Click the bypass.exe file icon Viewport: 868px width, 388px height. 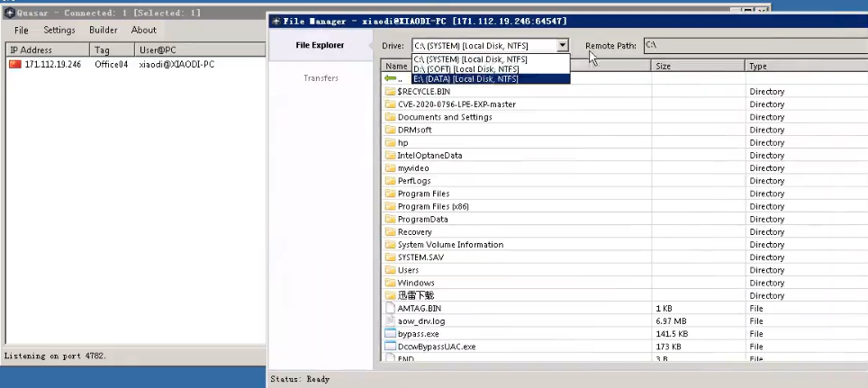(390, 333)
